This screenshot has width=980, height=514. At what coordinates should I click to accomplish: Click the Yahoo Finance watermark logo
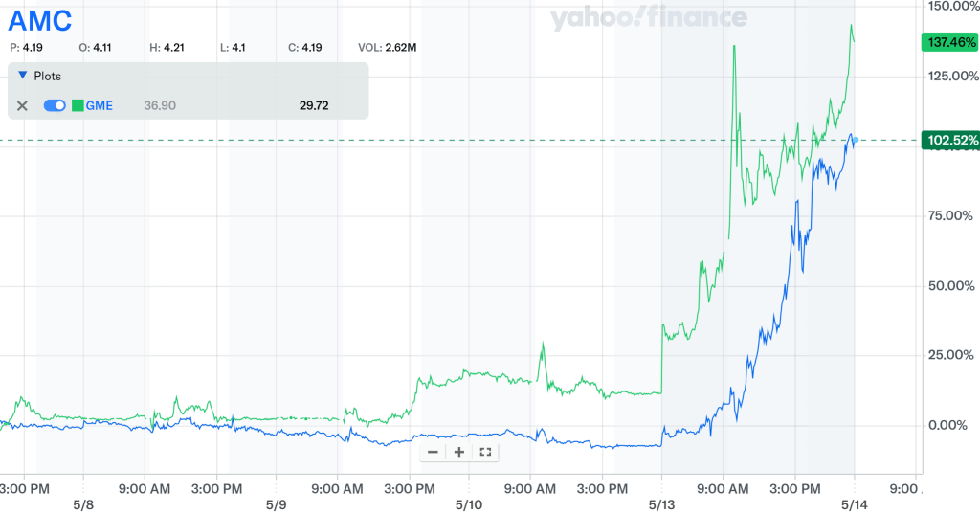click(x=648, y=18)
